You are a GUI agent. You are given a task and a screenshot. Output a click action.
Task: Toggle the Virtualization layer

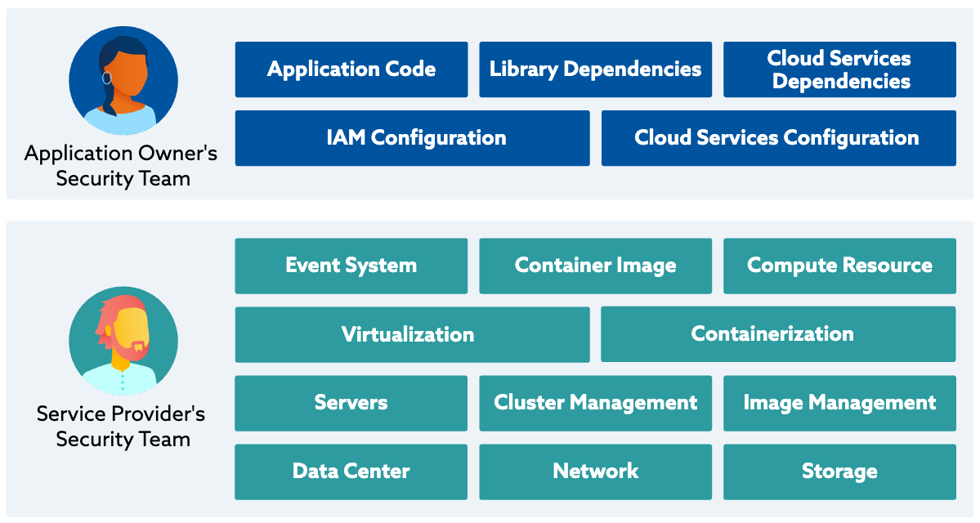pyautogui.click(x=412, y=334)
